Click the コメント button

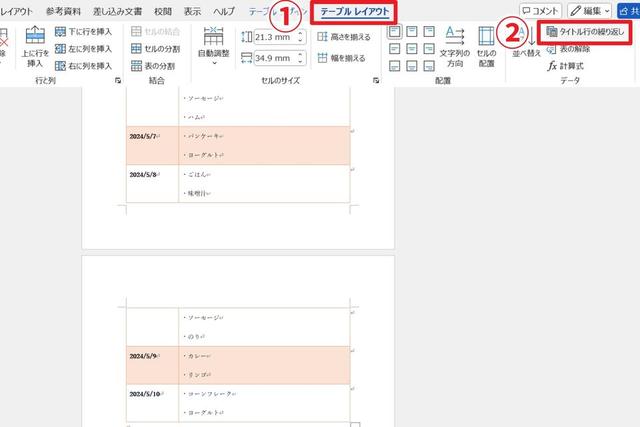pos(540,11)
